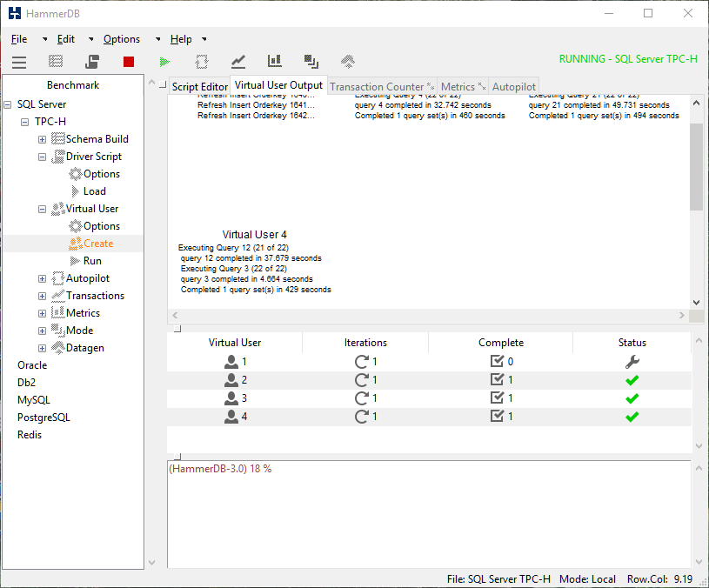Open the Help menu

click(x=181, y=39)
